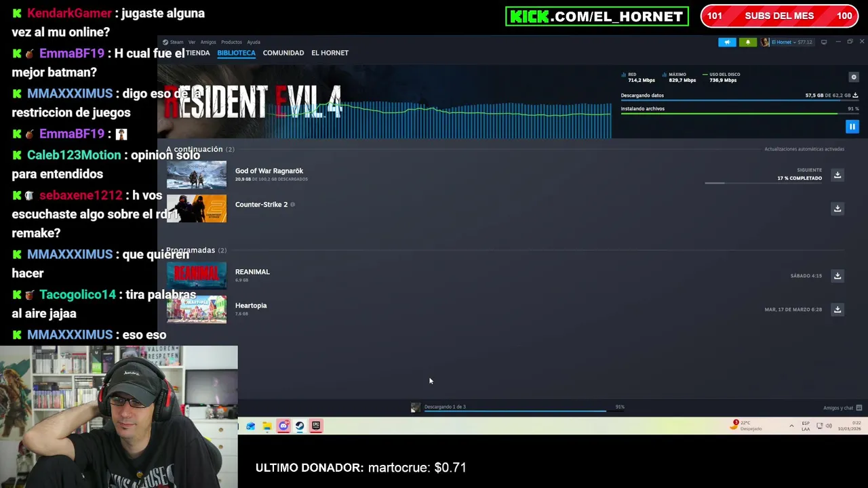This screenshot has width=868, height=488.
Task: Open Counter-Strike 2 thumbnail
Action: click(197, 208)
